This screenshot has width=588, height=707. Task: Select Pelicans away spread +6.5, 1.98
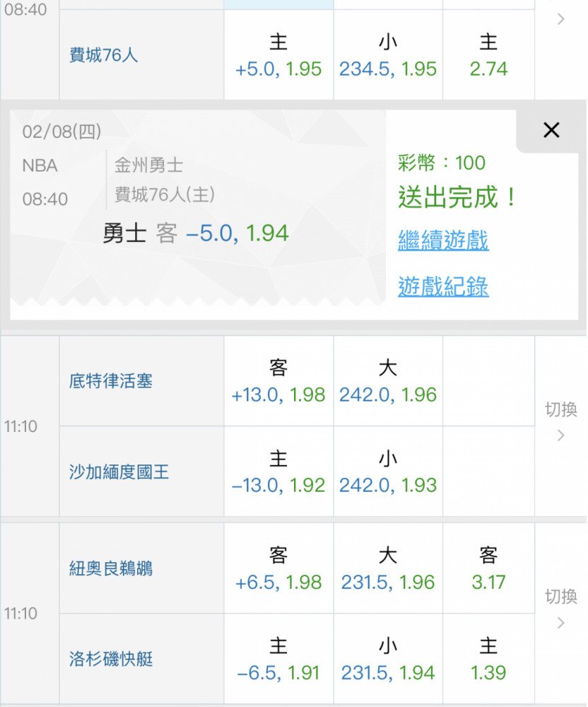pos(278,569)
